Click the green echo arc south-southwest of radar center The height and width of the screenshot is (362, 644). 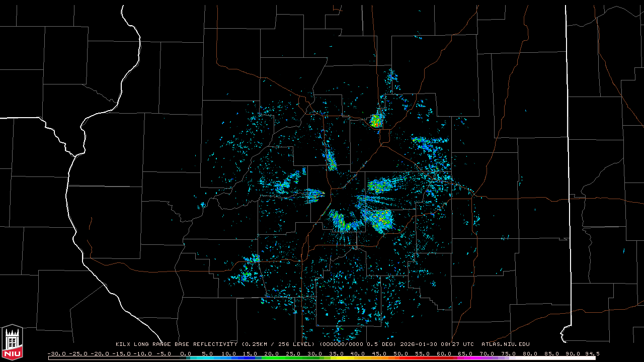[x=341, y=221]
